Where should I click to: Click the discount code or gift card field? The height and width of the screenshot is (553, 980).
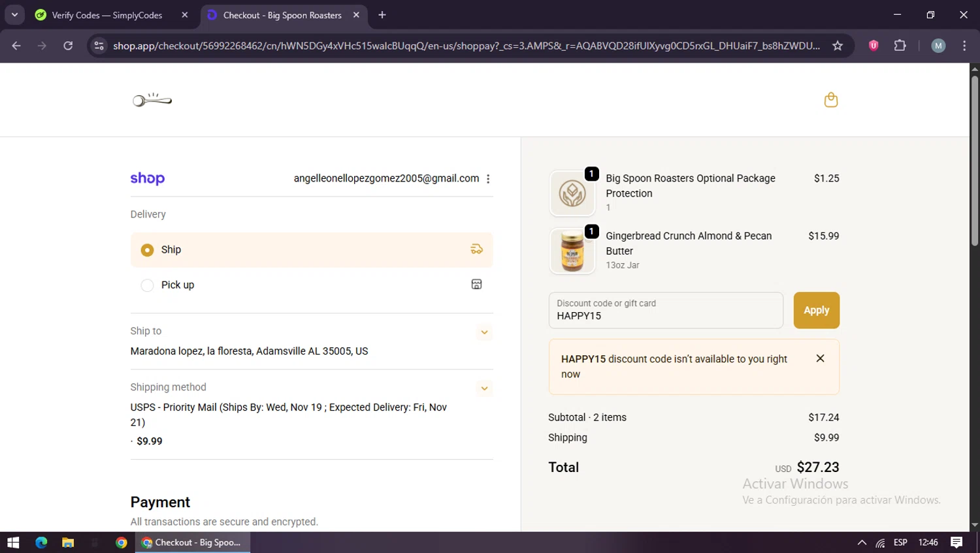666,310
